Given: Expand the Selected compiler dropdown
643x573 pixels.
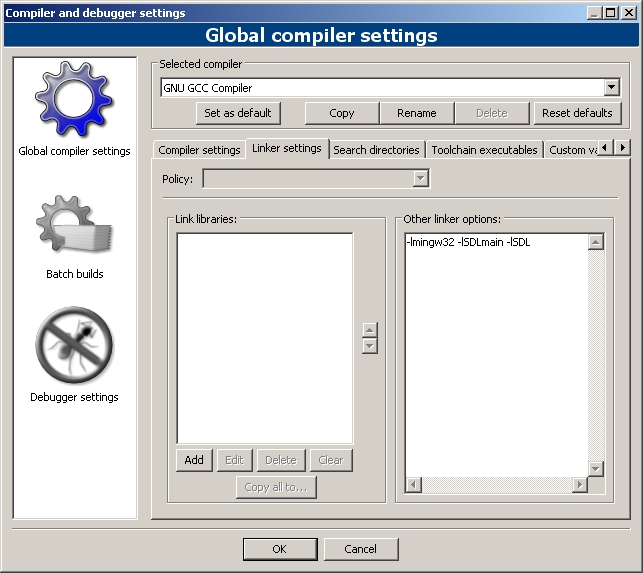Looking at the screenshot, I should tap(611, 87).
